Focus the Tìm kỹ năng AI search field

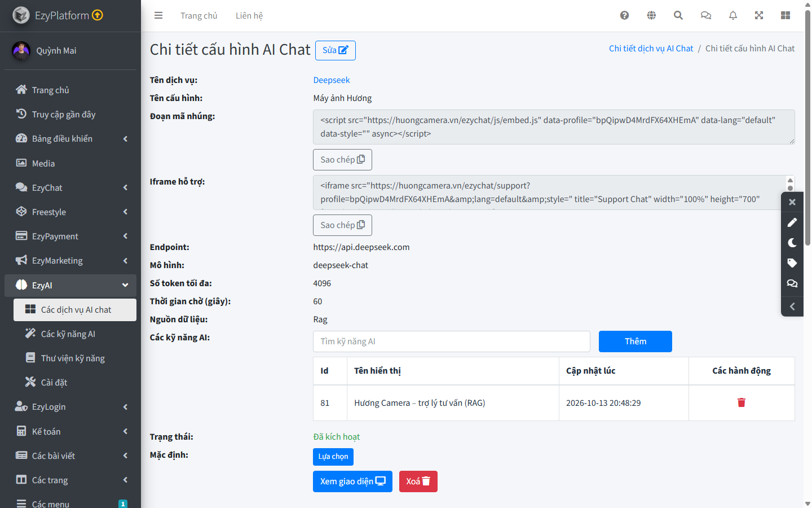[452, 341]
